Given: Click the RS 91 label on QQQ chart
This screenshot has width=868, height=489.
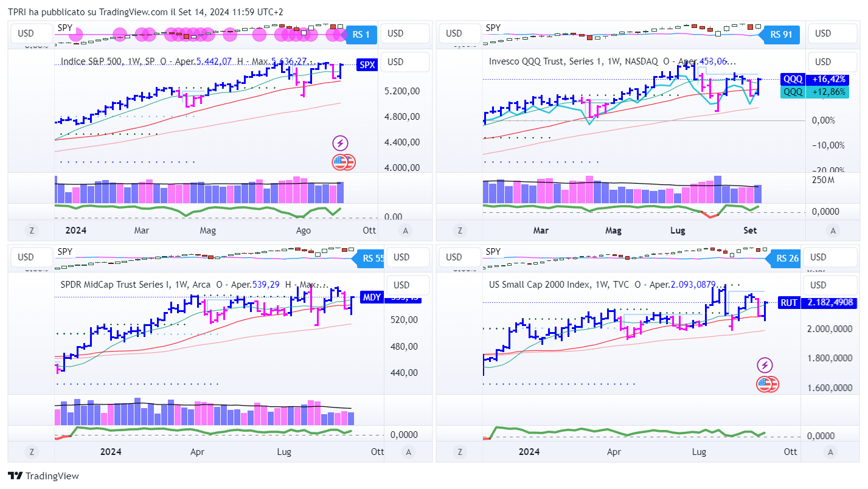Looking at the screenshot, I should pos(780,35).
